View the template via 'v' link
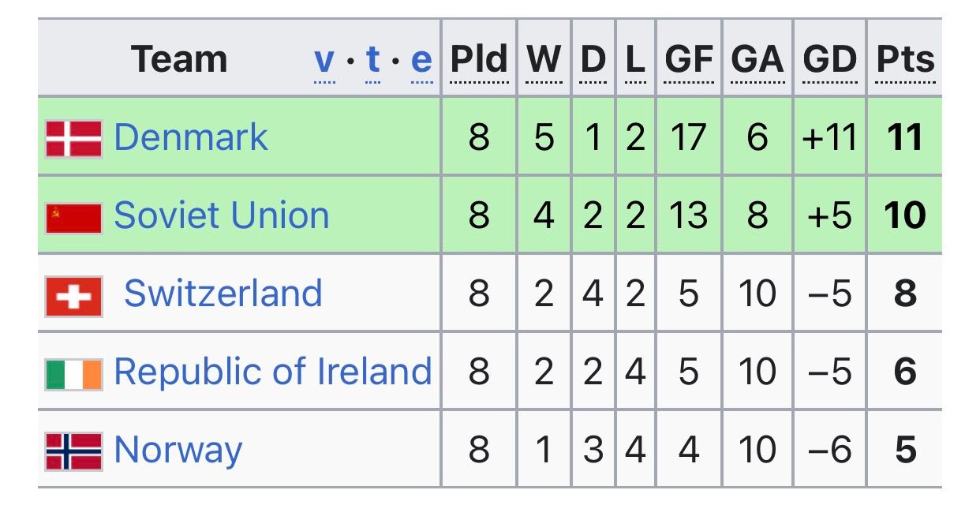The image size is (980, 520). (x=325, y=60)
